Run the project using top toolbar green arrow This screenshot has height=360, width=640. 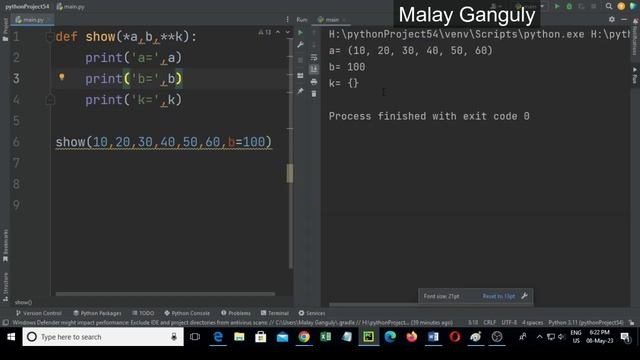coord(557,7)
